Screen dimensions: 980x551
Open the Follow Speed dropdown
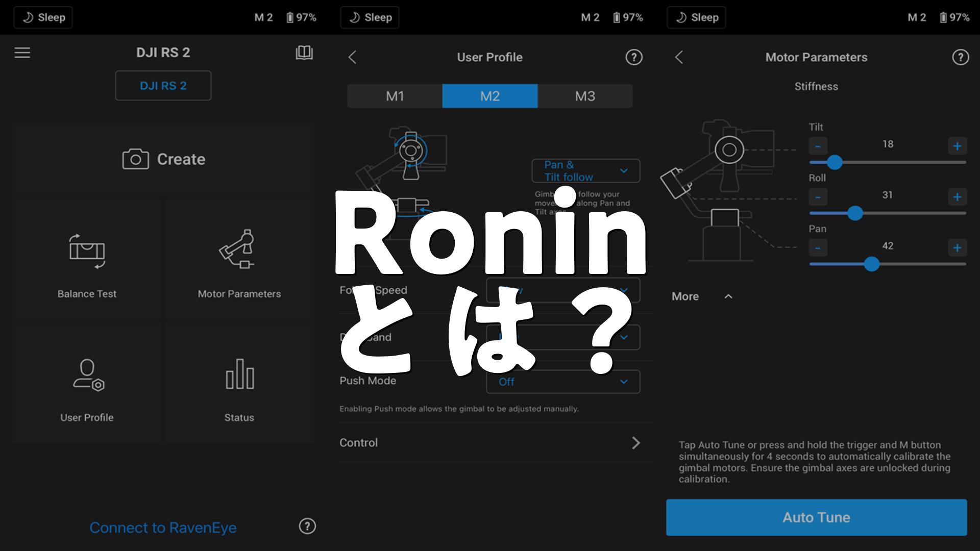pos(563,290)
